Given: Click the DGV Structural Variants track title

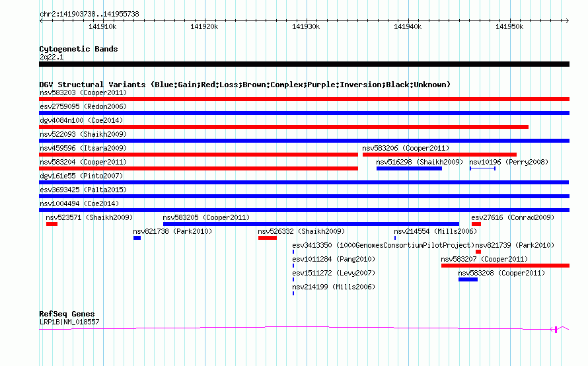Looking at the screenshot, I should [x=245, y=85].
